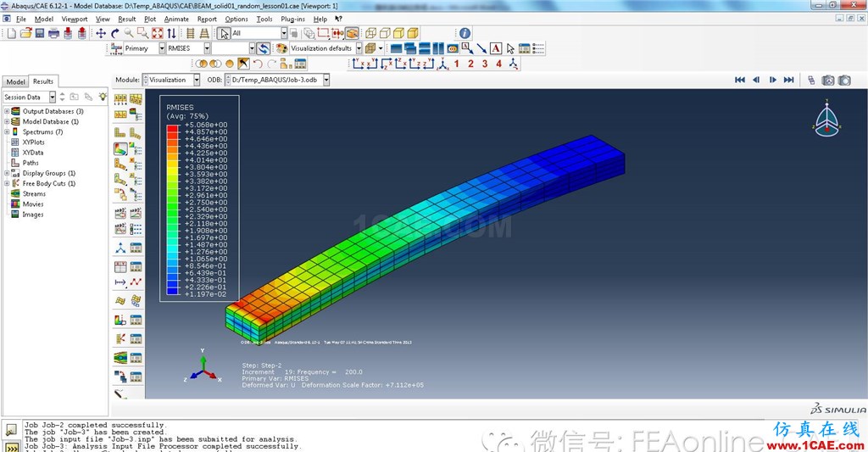The image size is (868, 452).
Task: Open the Viewport menu
Action: pyautogui.click(x=75, y=19)
